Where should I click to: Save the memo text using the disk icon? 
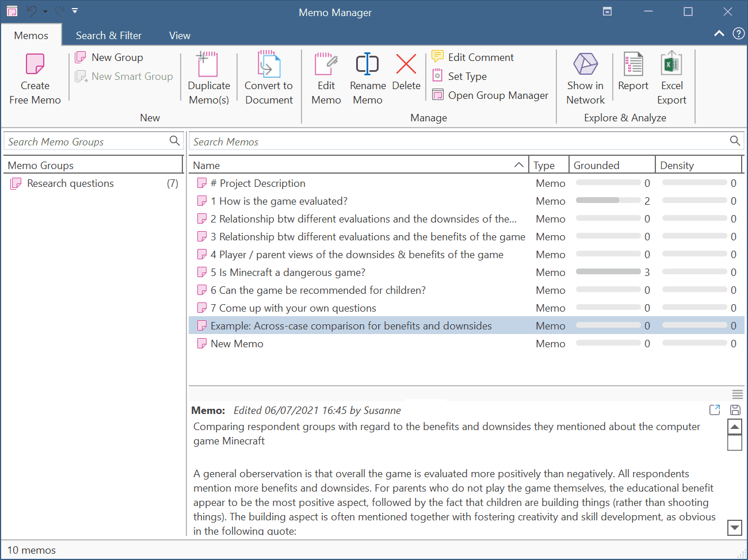click(735, 410)
